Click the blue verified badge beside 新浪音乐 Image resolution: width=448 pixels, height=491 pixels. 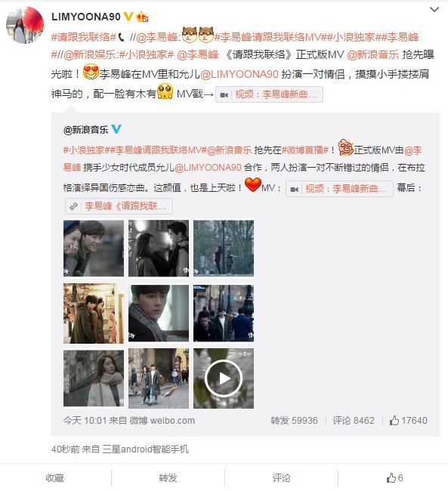[116, 129]
